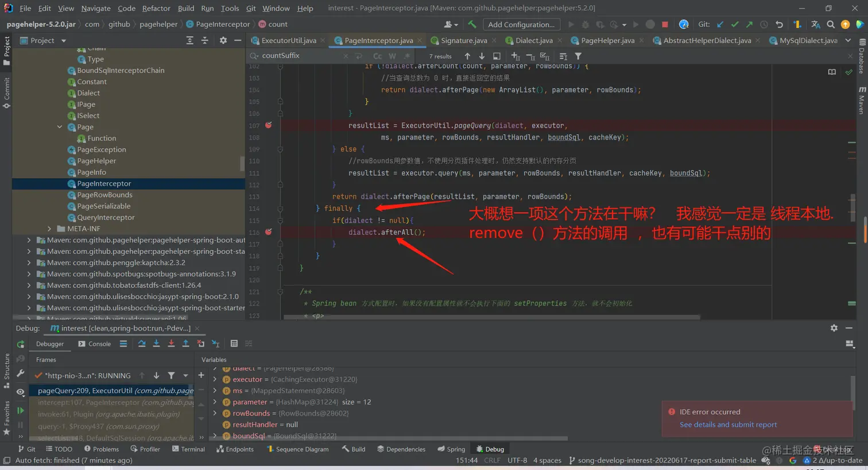The image size is (868, 470).
Task: Toggle breakpoint on line 116
Action: coord(268,232)
